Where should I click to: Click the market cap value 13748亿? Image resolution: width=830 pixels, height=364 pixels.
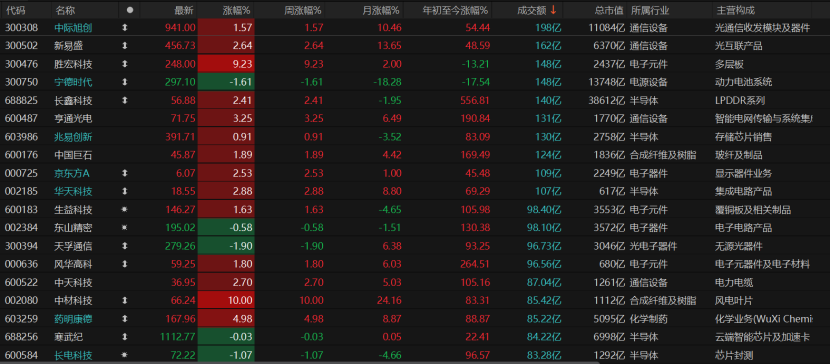pos(606,83)
